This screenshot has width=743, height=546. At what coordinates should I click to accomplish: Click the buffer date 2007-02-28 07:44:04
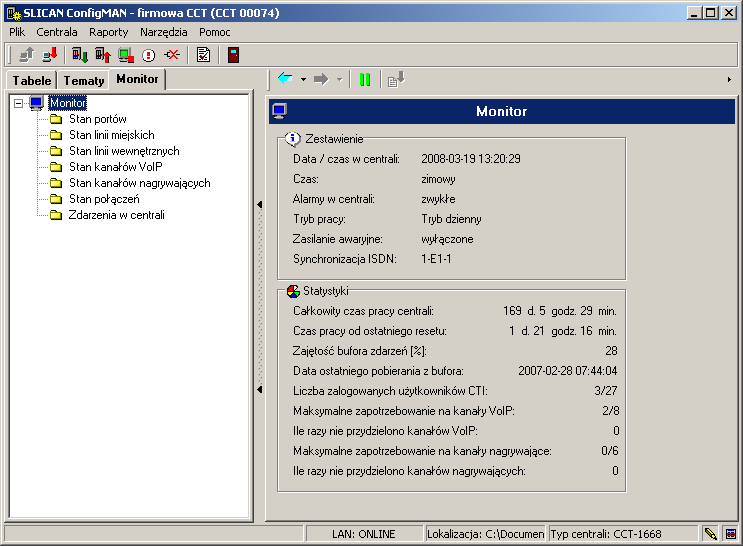click(568, 371)
